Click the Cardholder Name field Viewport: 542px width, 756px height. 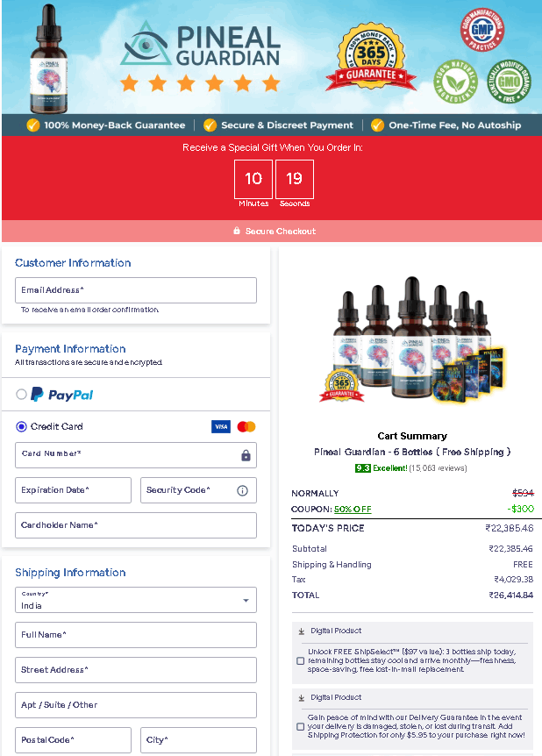point(136,525)
